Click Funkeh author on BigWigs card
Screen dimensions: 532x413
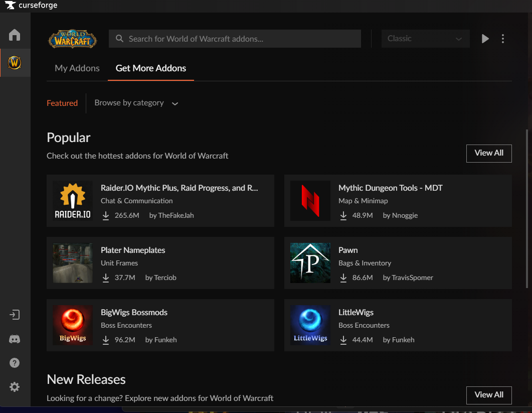click(x=165, y=340)
